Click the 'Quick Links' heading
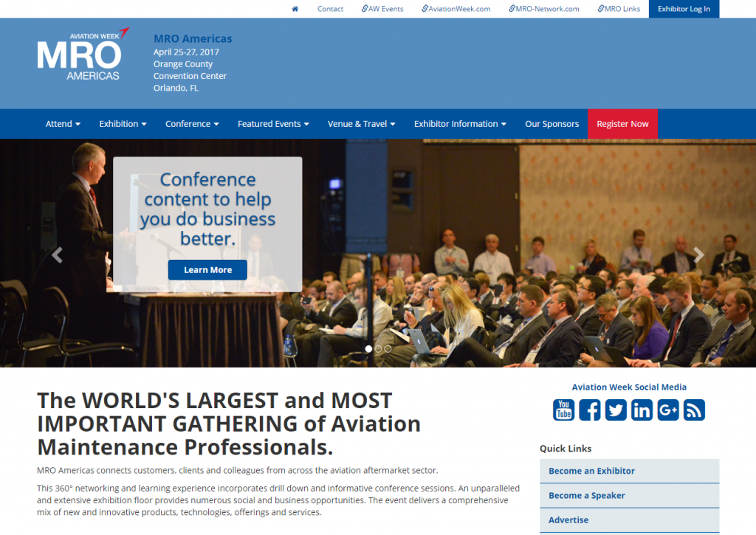This screenshot has height=535, width=756. pos(566,448)
